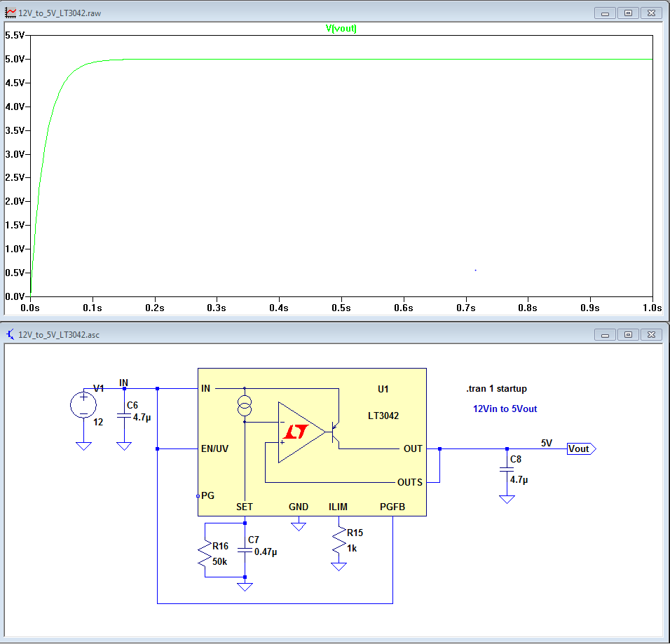Image resolution: width=670 pixels, height=644 pixels.
Task: Maximize the 12V_to_5V_LT3042.raw window
Action: 628,13
